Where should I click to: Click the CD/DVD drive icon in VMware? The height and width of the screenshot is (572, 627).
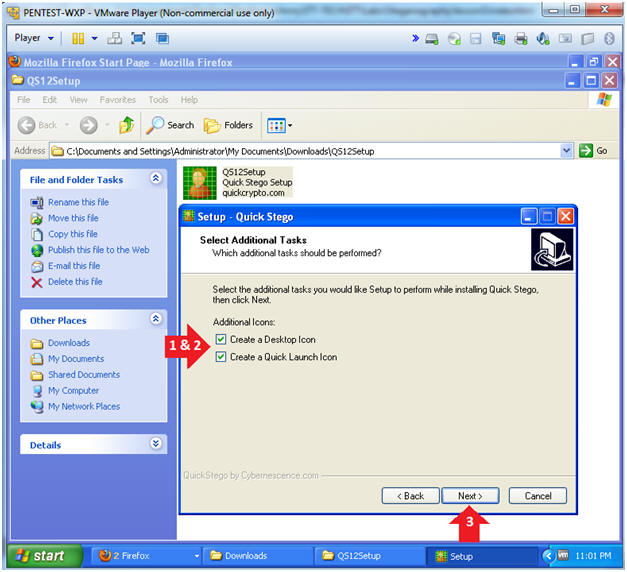click(x=454, y=39)
